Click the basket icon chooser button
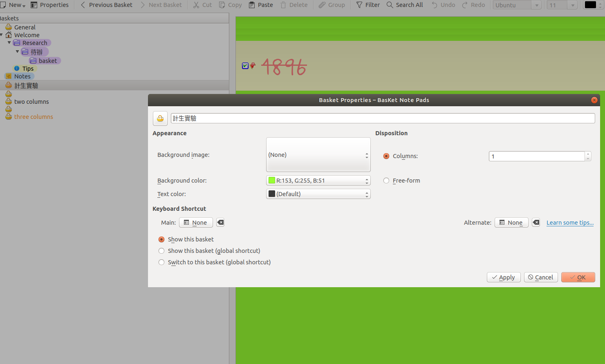This screenshot has width=605, height=364. tap(160, 118)
